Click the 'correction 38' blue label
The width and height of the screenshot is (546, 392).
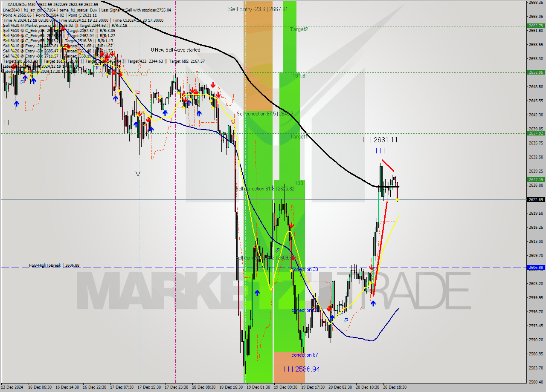[x=305, y=269]
